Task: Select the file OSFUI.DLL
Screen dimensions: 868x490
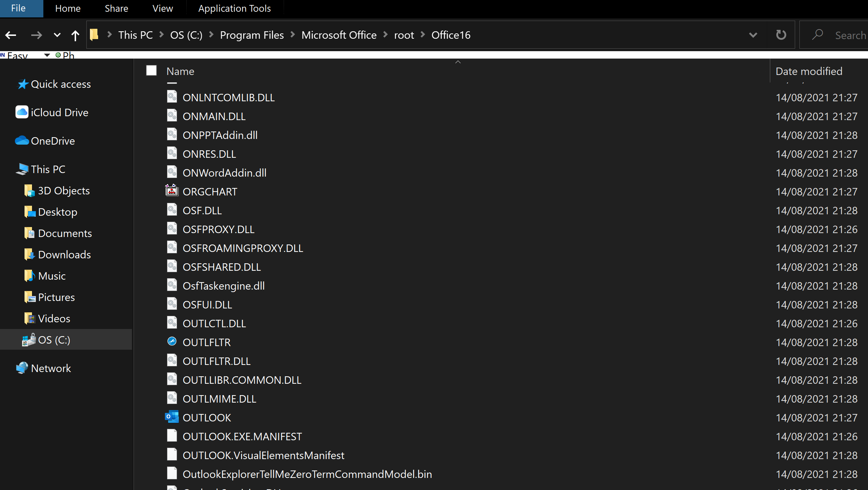Action: pos(207,305)
